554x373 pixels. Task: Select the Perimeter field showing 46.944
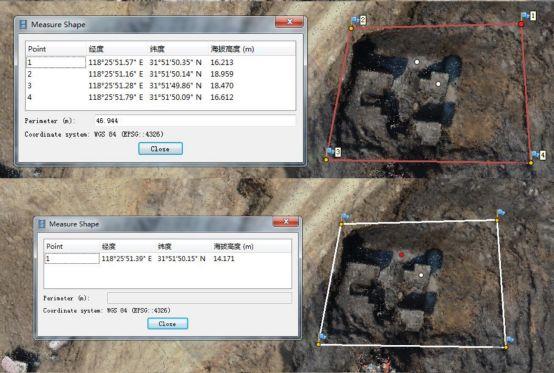[195, 121]
